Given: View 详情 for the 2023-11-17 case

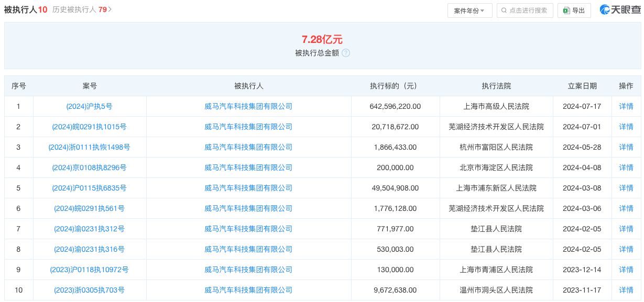Looking at the screenshot, I should [x=626, y=290].
